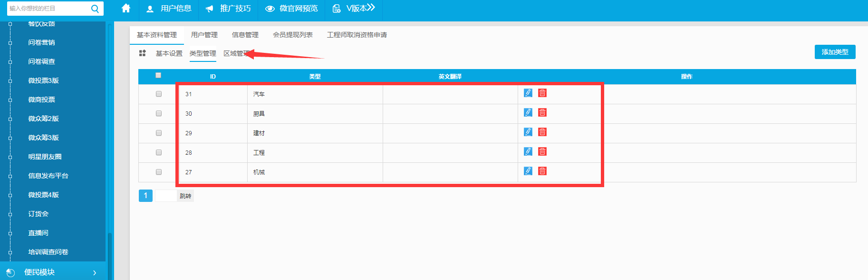Viewport: 868px width, 280px height.
Task: Click the search magnifier icon
Action: [x=95, y=9]
